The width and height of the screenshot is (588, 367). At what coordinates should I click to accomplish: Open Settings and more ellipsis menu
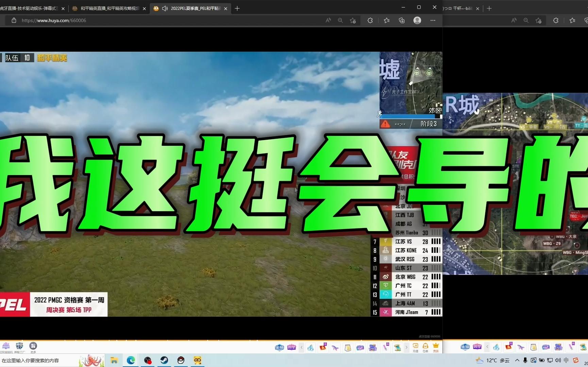click(433, 20)
